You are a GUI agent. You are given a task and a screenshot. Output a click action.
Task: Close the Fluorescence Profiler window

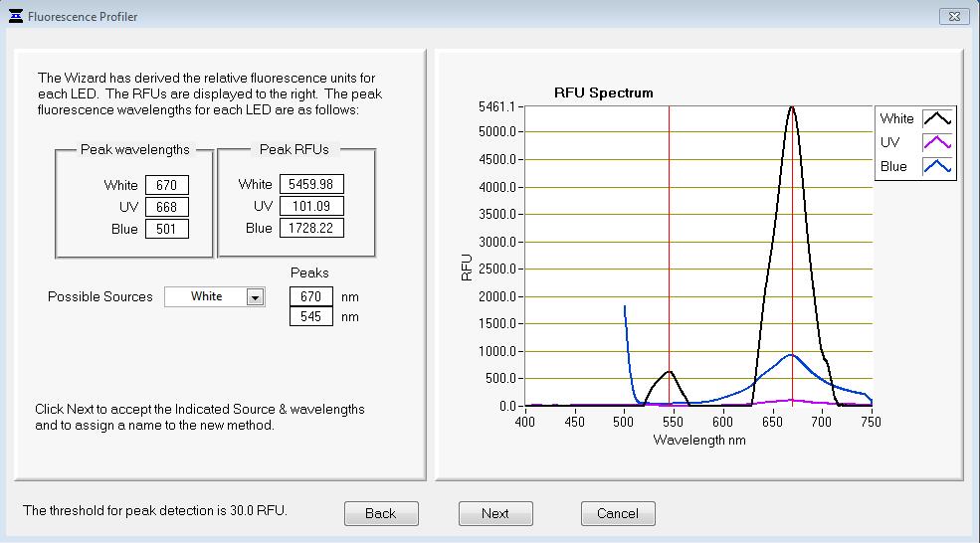[x=954, y=17]
